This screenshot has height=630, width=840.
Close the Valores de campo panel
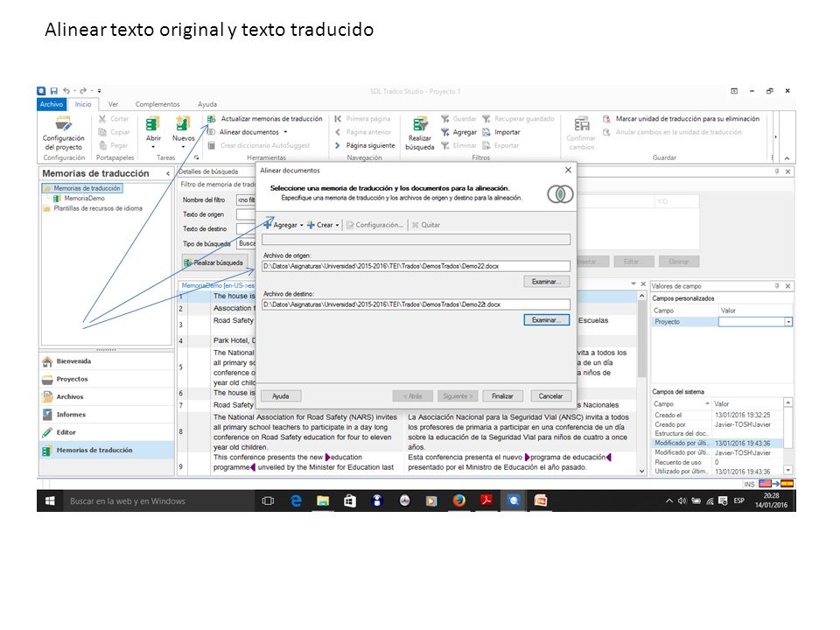pyautogui.click(x=788, y=287)
